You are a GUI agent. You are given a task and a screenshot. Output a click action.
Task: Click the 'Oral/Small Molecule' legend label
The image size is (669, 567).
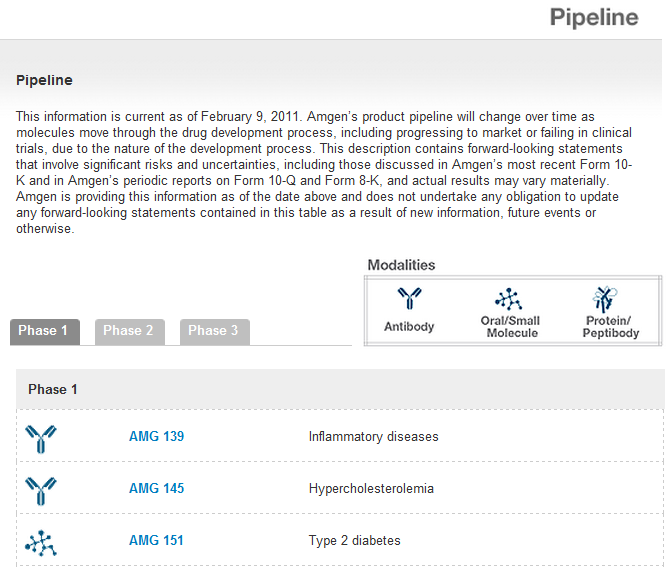(510, 327)
